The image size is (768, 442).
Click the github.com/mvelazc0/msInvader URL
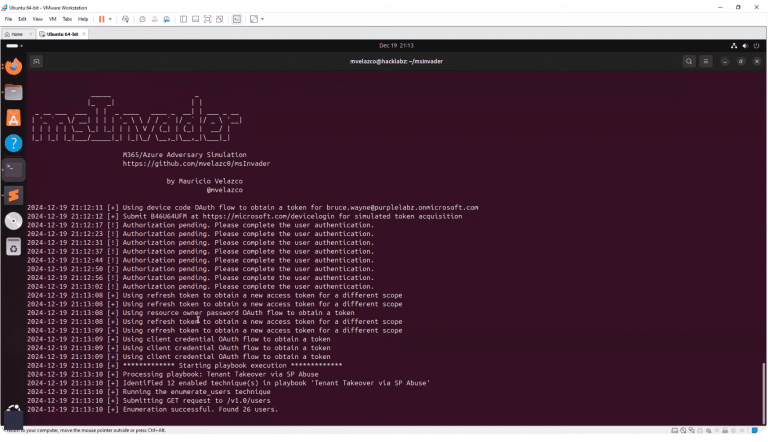click(196, 164)
